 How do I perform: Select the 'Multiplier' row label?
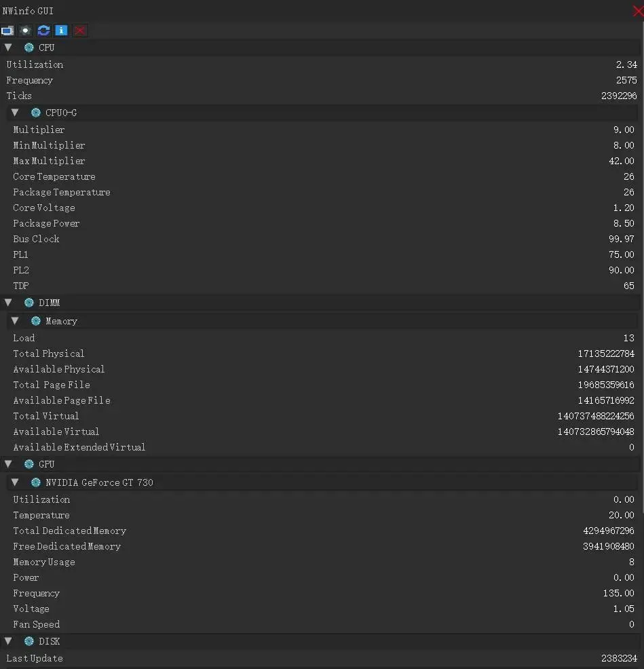click(x=39, y=130)
